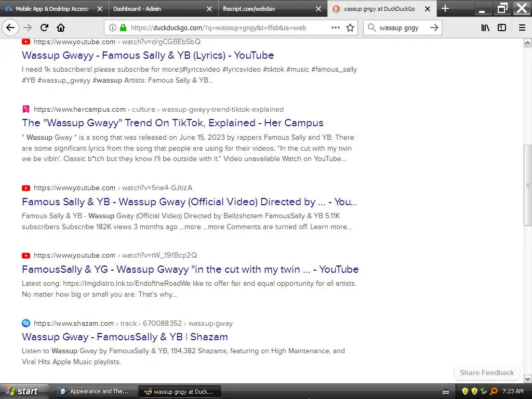The image size is (532, 399).
Task: Open the browser home page
Action: point(61,28)
